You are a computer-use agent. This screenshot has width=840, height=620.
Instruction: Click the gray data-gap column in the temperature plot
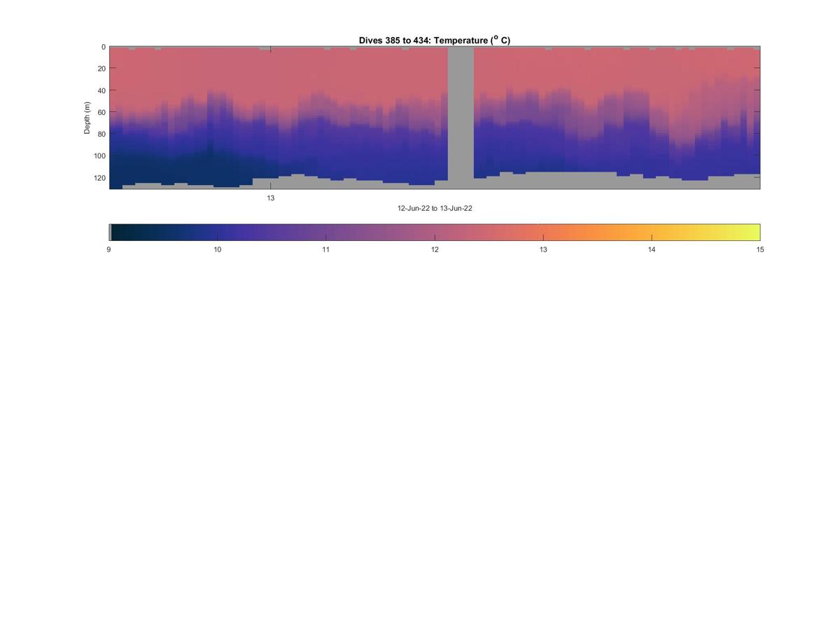click(461, 118)
